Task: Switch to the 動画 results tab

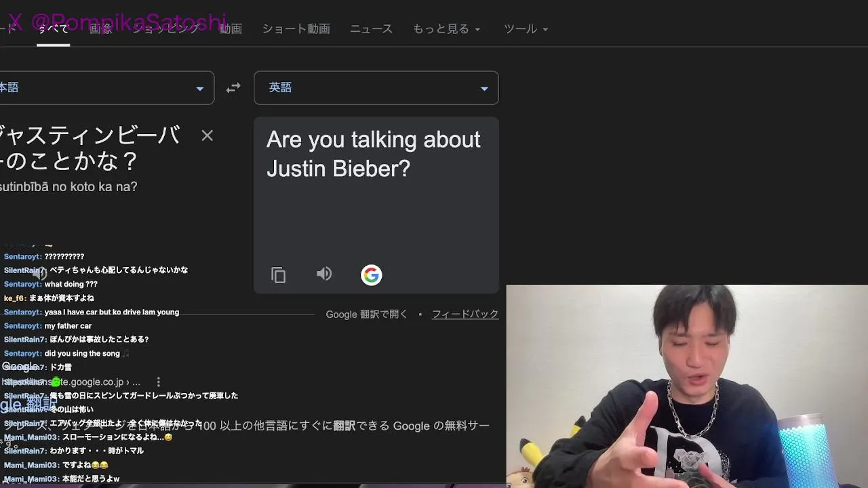Action: pyautogui.click(x=231, y=28)
